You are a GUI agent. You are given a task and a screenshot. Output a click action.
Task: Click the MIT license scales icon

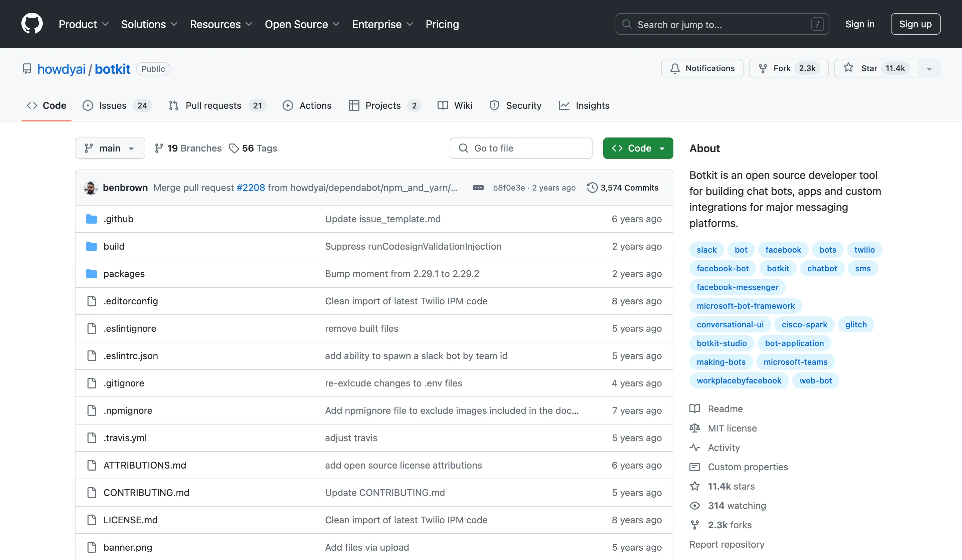pyautogui.click(x=695, y=428)
